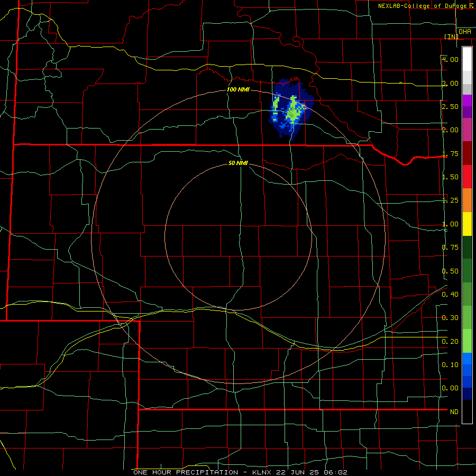476x476 pixels.
Task: Pick the bright red legend swatch
Action: point(467,177)
